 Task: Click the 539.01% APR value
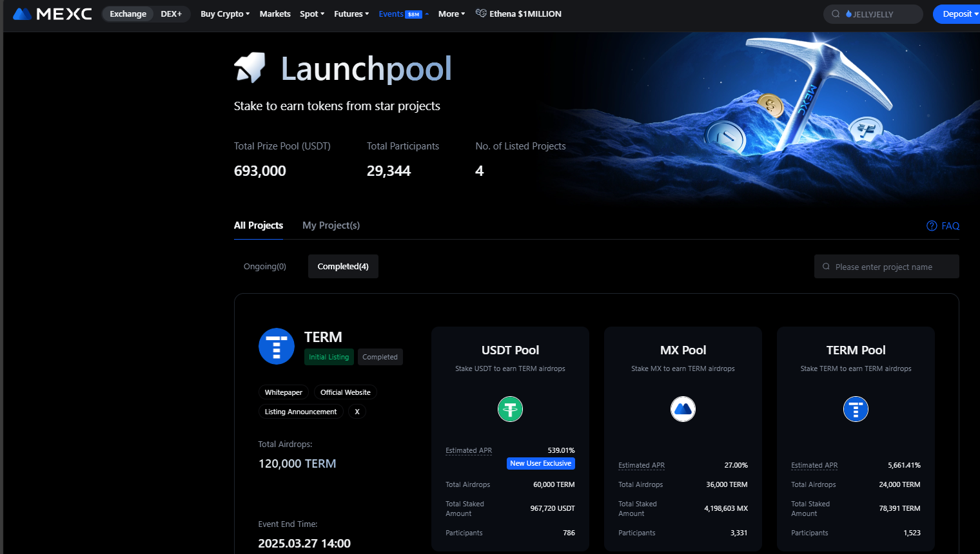pos(561,450)
